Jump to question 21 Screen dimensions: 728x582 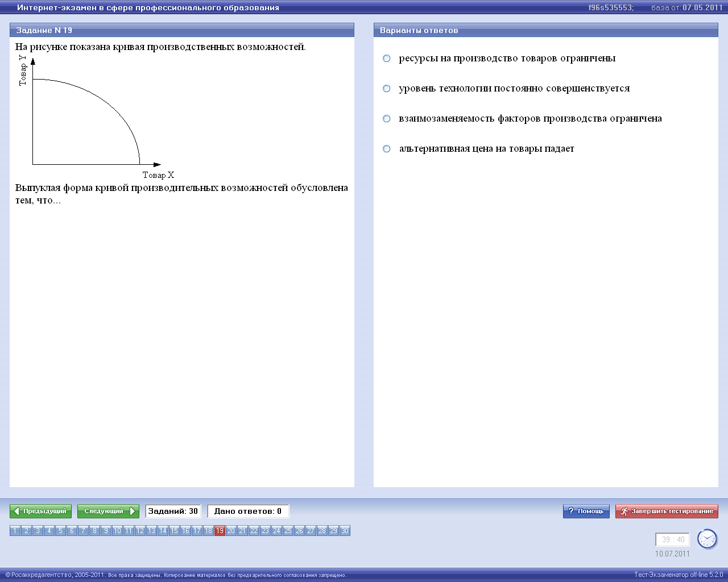242,531
